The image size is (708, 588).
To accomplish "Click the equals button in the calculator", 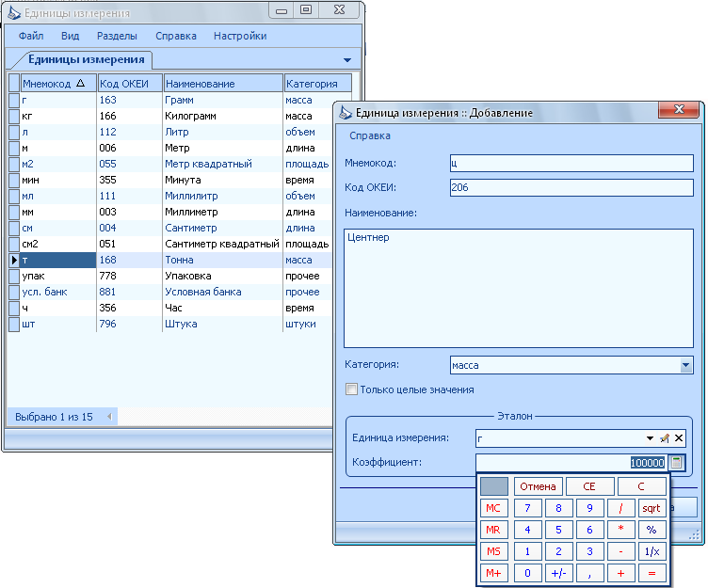I will (x=652, y=573).
